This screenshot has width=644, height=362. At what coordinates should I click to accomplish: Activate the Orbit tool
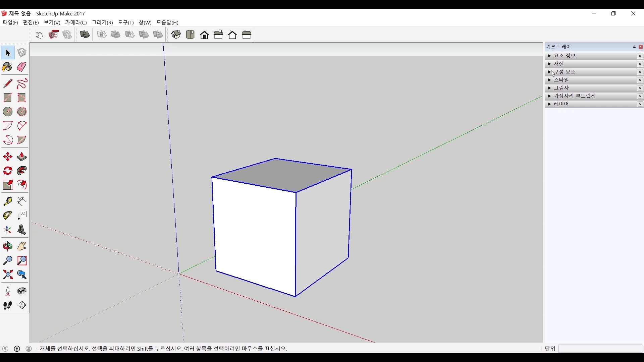[x=7, y=247]
